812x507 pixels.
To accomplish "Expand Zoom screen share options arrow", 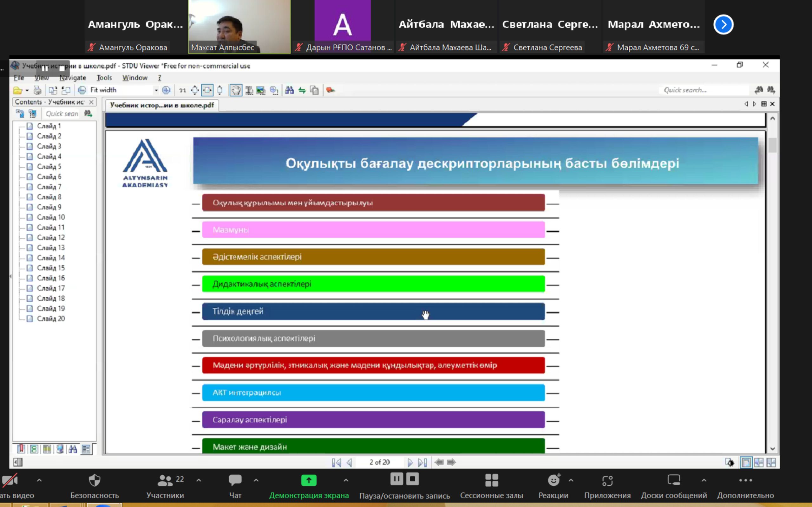I will pyautogui.click(x=346, y=480).
